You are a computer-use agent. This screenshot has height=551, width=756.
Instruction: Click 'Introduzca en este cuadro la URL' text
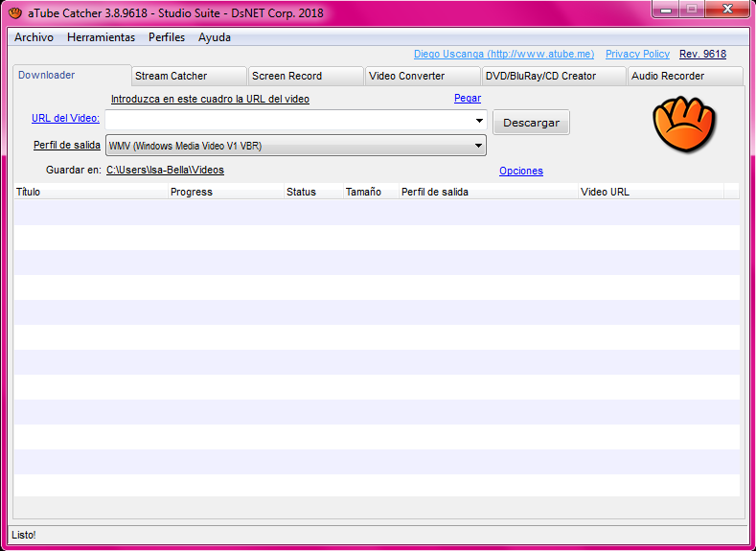coord(210,100)
